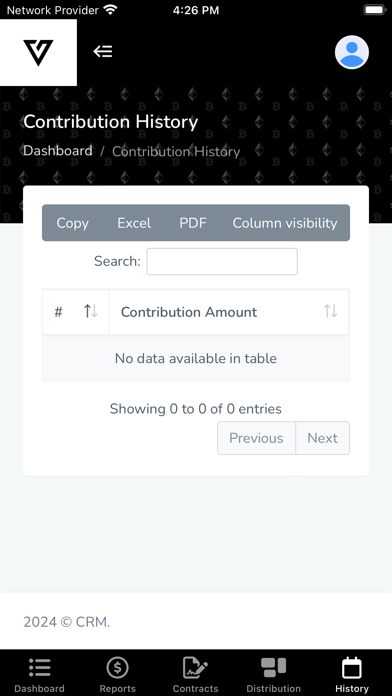Tap the triangular V logo
The height and width of the screenshot is (696, 392).
pyautogui.click(x=38, y=52)
